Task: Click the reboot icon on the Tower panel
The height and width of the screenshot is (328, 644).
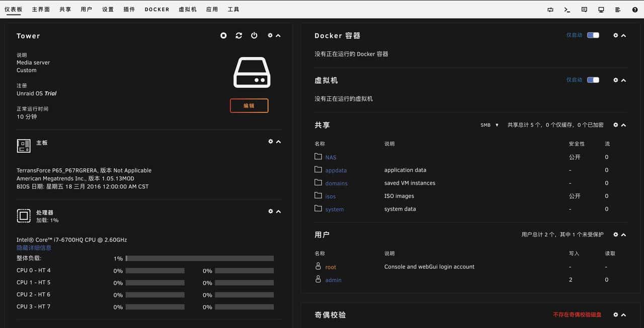Action: 238,35
